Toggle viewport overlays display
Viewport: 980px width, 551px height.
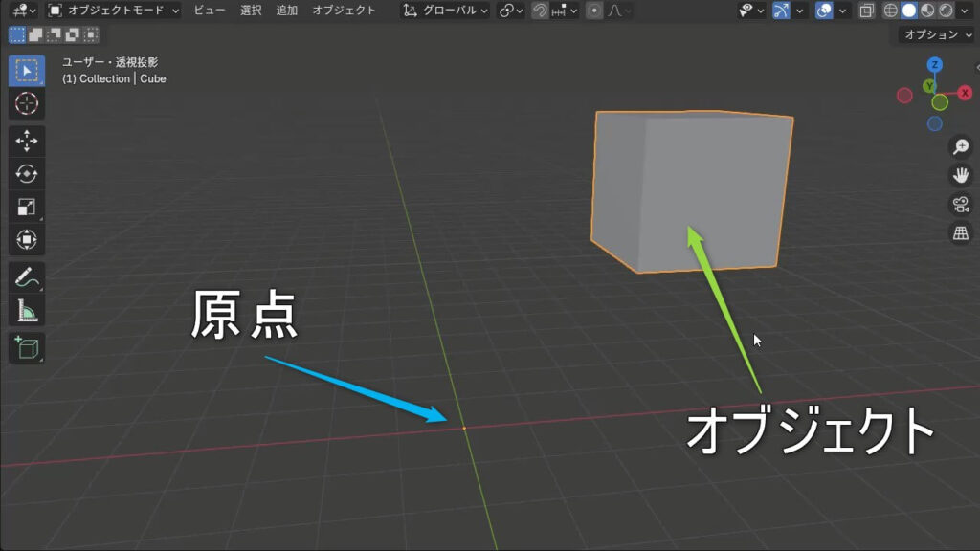824,11
